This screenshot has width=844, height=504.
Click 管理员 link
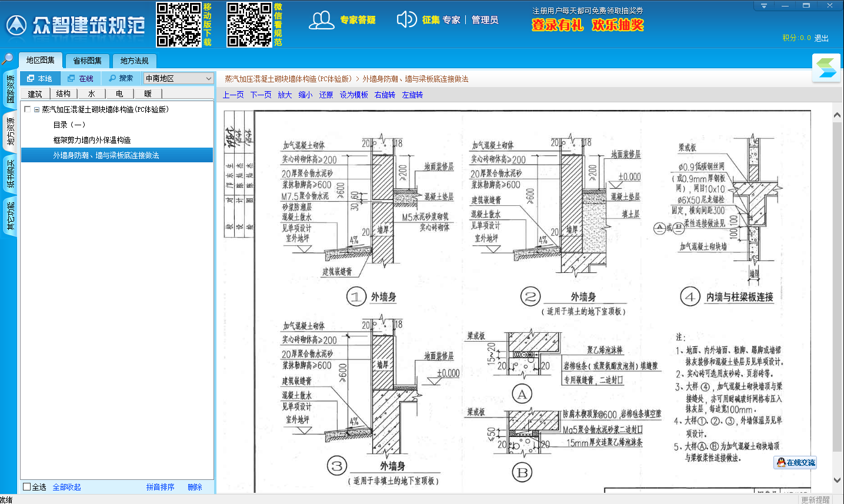(485, 20)
